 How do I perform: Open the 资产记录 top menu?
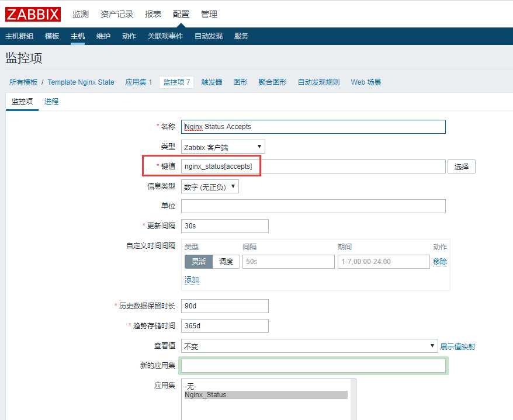(x=117, y=14)
